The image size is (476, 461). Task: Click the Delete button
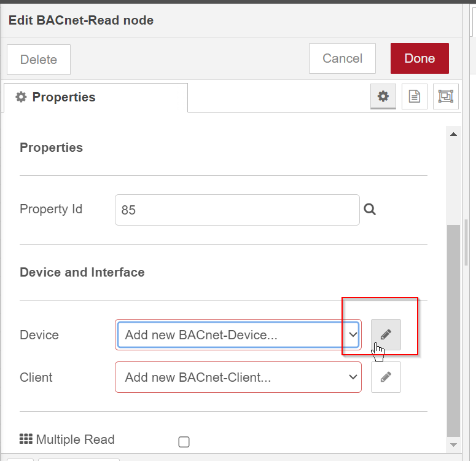pos(39,60)
